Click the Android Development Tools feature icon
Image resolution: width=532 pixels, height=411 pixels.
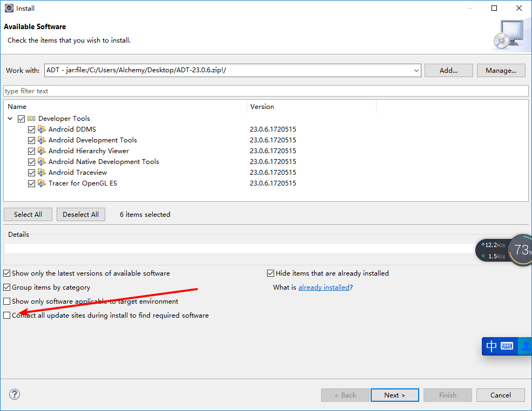[x=42, y=140]
